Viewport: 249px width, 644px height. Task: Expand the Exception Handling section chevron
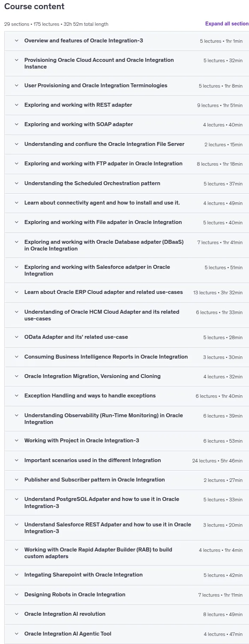16,396
